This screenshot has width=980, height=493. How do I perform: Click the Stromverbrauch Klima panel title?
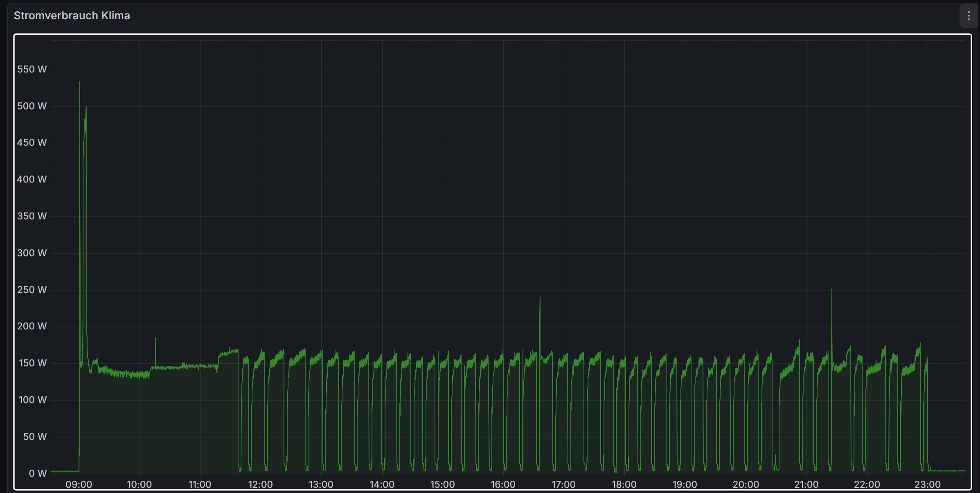tap(72, 16)
